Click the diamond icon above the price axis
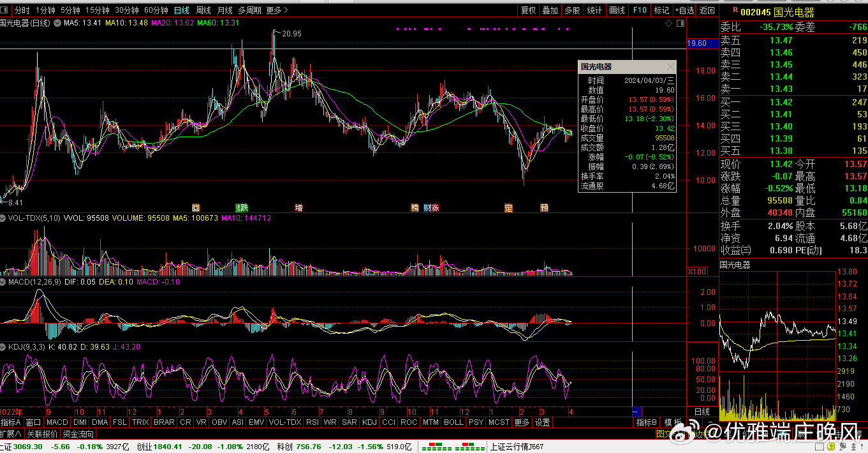 (668, 23)
